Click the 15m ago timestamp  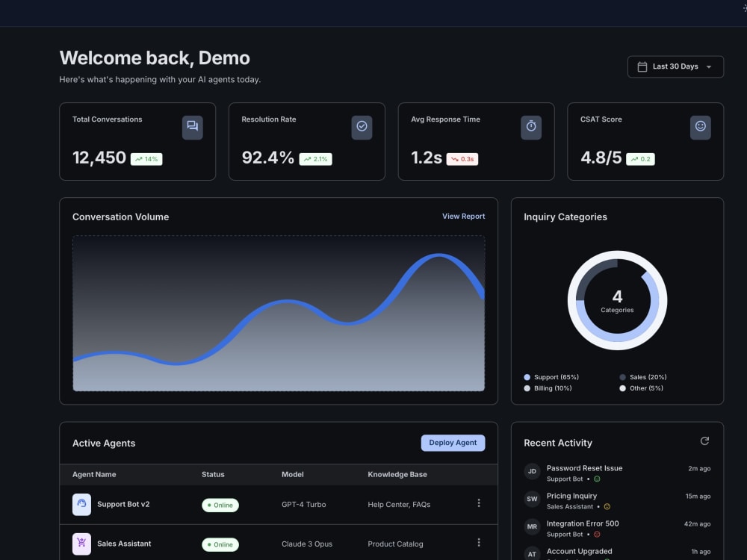(x=698, y=497)
